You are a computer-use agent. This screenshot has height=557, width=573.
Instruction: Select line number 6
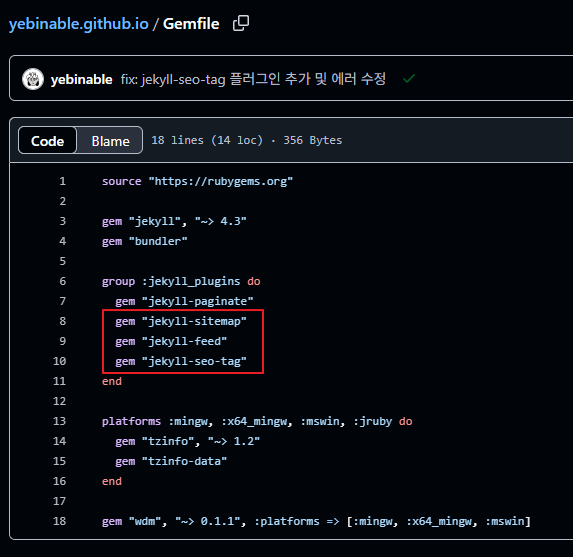(x=62, y=281)
